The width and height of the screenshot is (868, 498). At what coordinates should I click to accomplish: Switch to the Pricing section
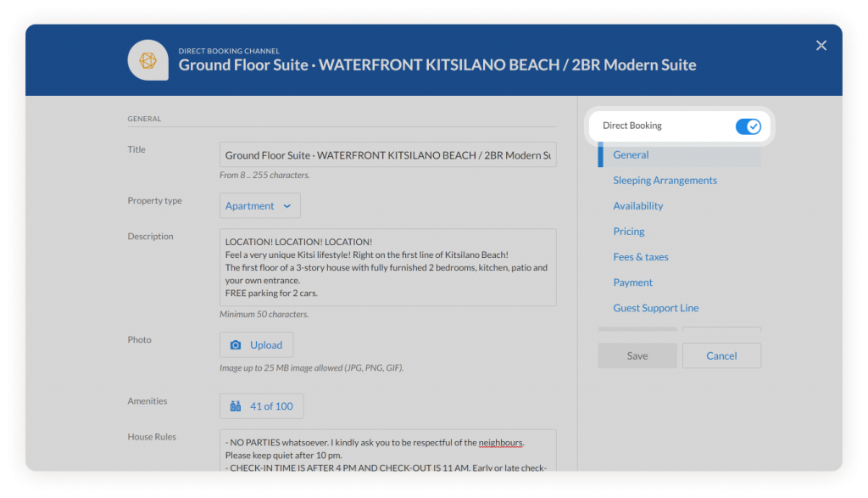pos(628,232)
